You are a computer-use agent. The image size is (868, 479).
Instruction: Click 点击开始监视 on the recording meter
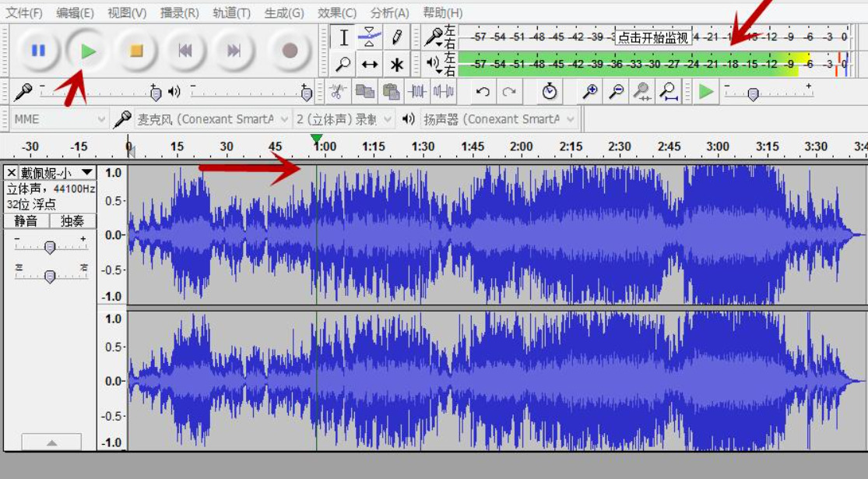pyautogui.click(x=652, y=37)
